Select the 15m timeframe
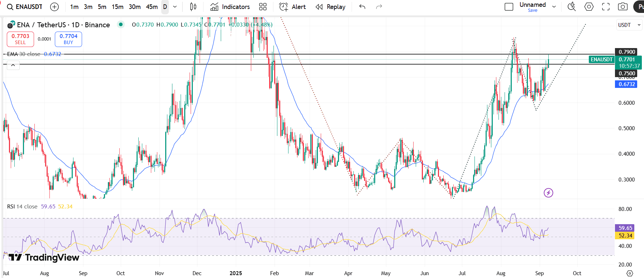 tap(117, 7)
